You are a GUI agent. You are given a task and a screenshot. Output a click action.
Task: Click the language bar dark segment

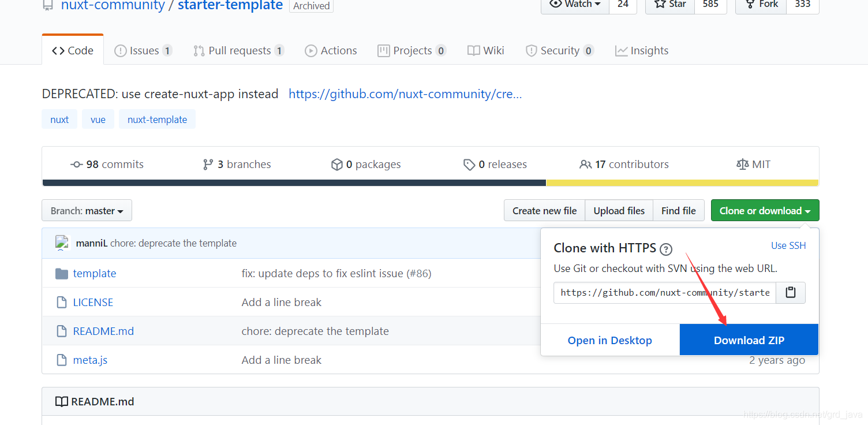click(294, 183)
